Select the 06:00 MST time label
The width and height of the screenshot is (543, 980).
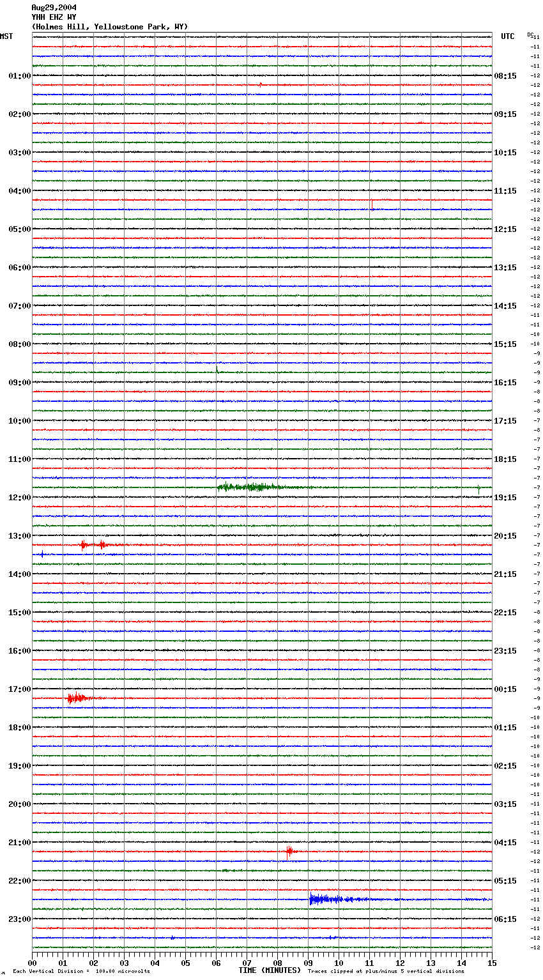20,268
